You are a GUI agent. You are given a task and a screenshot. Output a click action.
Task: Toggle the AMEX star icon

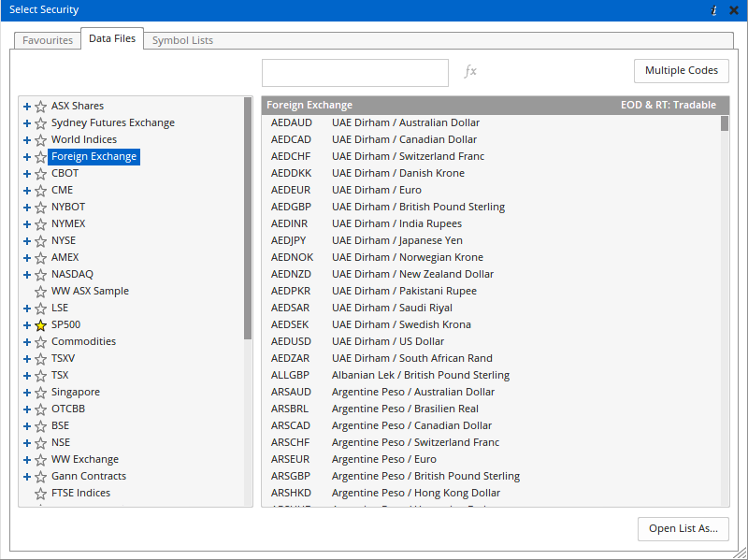click(41, 258)
